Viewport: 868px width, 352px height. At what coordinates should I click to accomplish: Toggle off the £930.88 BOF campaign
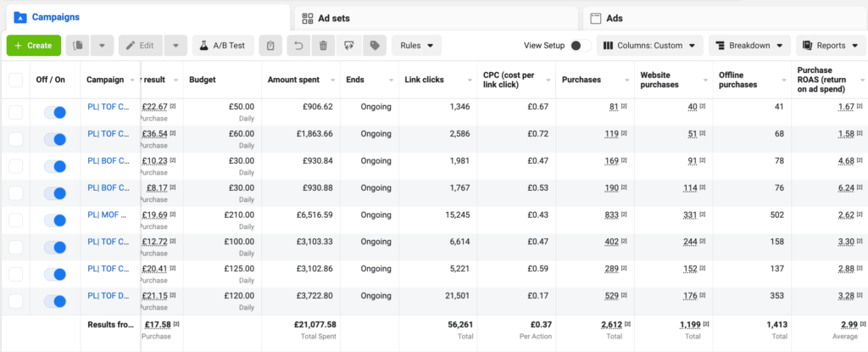point(55,193)
